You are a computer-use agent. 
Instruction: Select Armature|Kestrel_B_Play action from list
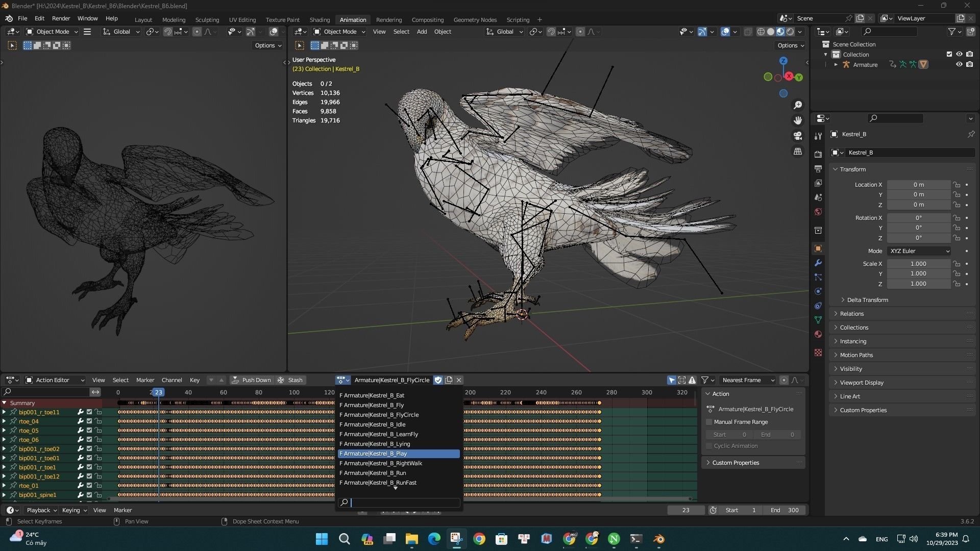399,454
